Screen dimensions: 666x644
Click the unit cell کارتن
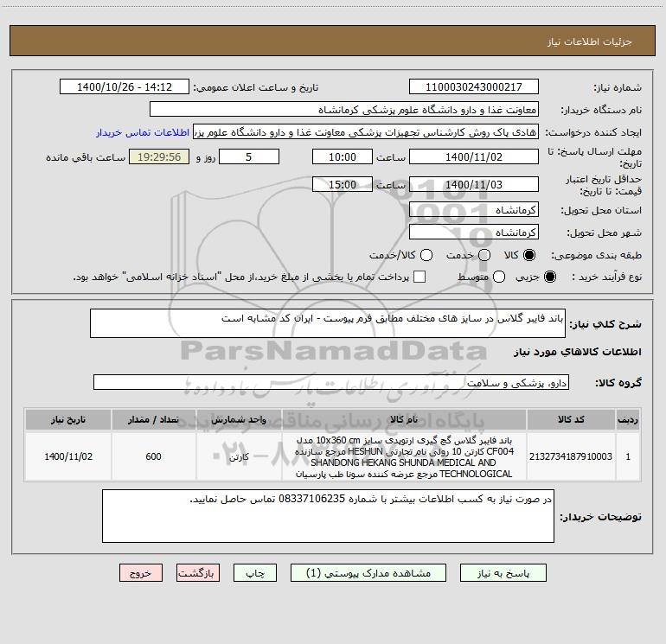239,456
